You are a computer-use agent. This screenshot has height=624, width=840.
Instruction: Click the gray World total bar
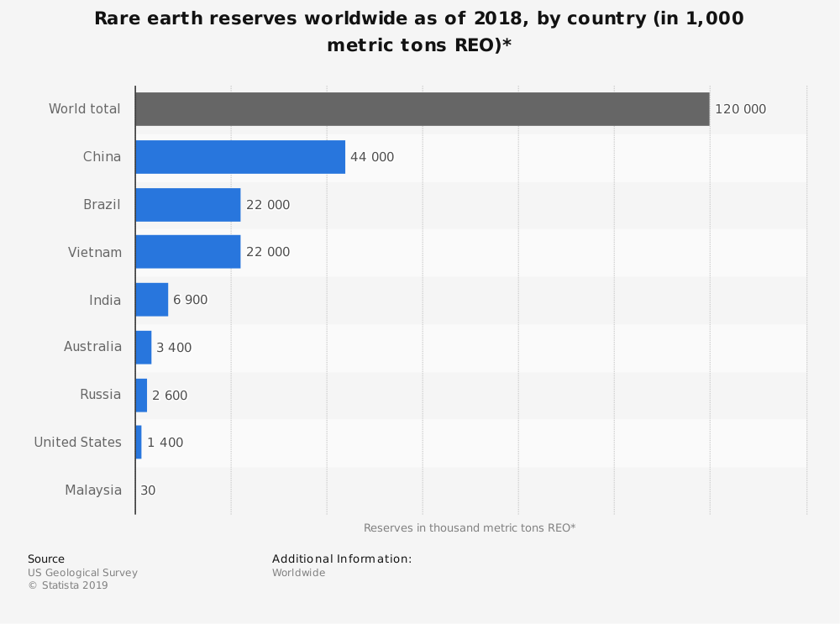pyautogui.click(x=422, y=109)
